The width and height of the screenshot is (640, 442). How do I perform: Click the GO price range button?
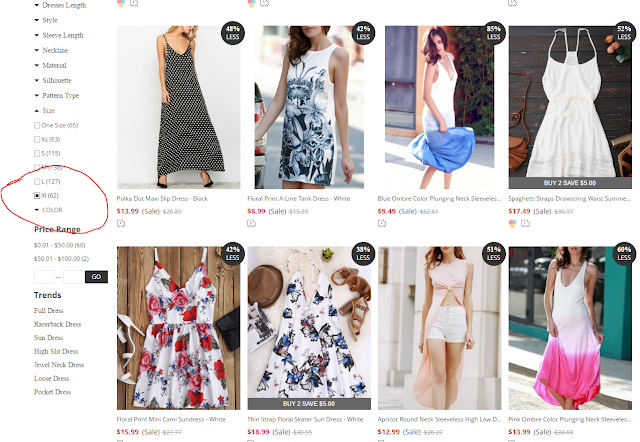tap(96, 277)
